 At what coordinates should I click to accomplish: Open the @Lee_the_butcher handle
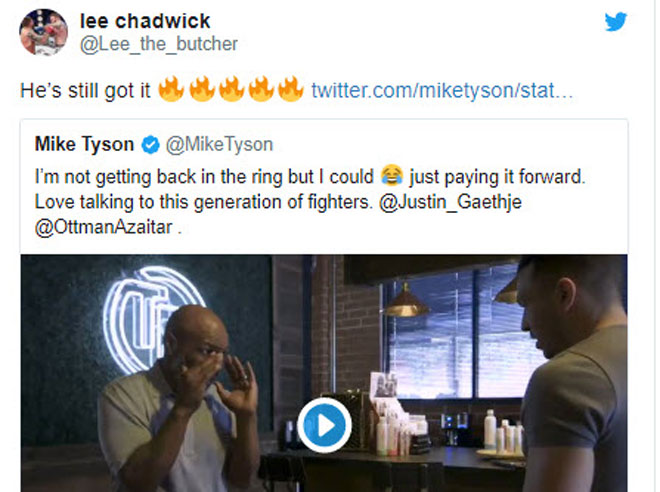coord(159,44)
